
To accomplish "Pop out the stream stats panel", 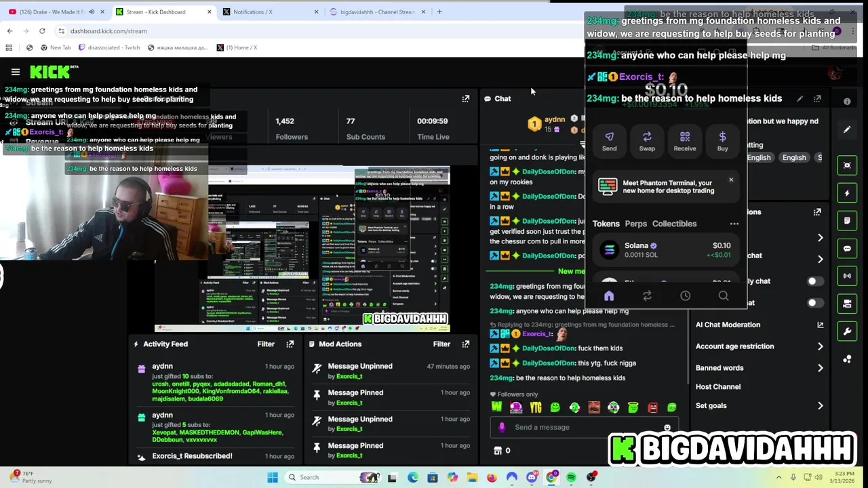I will pyautogui.click(x=466, y=99).
